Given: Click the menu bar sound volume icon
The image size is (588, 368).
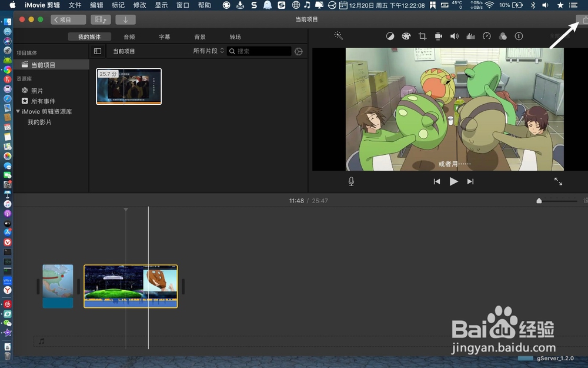Looking at the screenshot, I should pos(545,5).
